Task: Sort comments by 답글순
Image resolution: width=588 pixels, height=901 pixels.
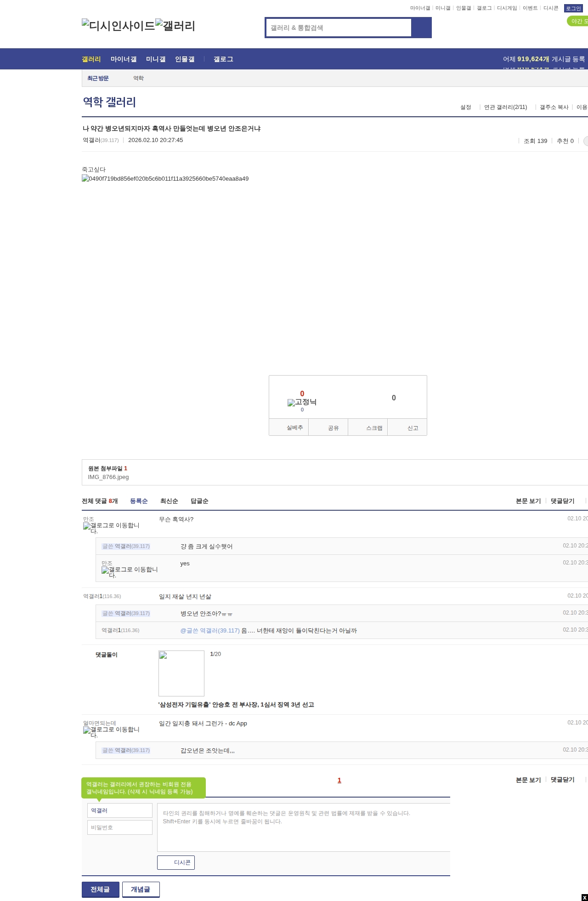Action: [199, 501]
